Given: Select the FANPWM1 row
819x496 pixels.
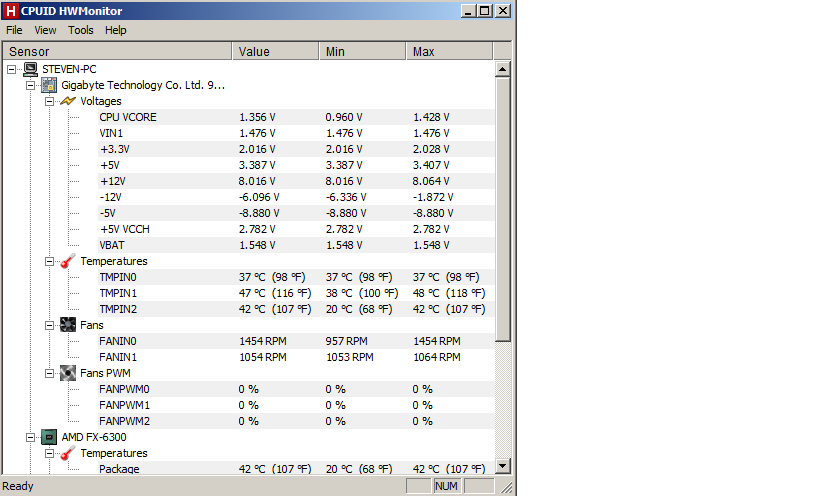Looking at the screenshot, I should 296,405.
